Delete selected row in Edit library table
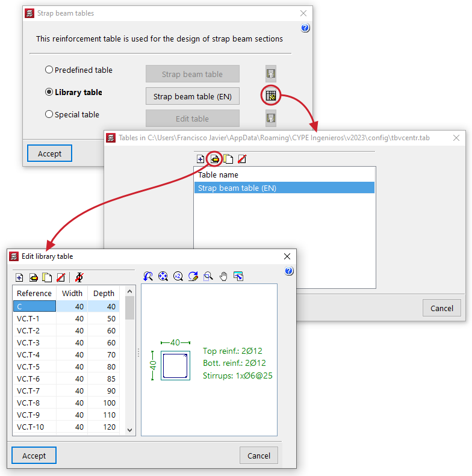 click(x=60, y=277)
